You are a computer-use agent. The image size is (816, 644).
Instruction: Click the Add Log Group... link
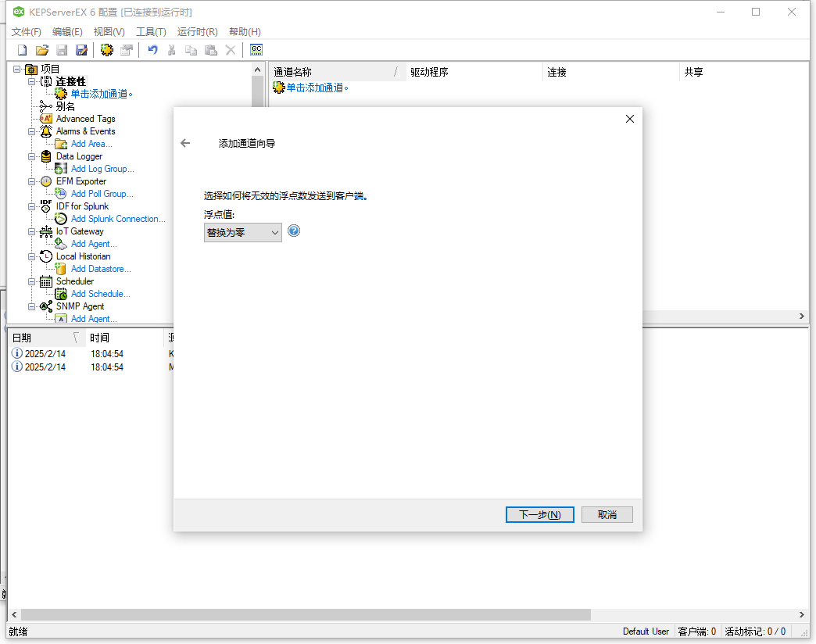pos(102,169)
